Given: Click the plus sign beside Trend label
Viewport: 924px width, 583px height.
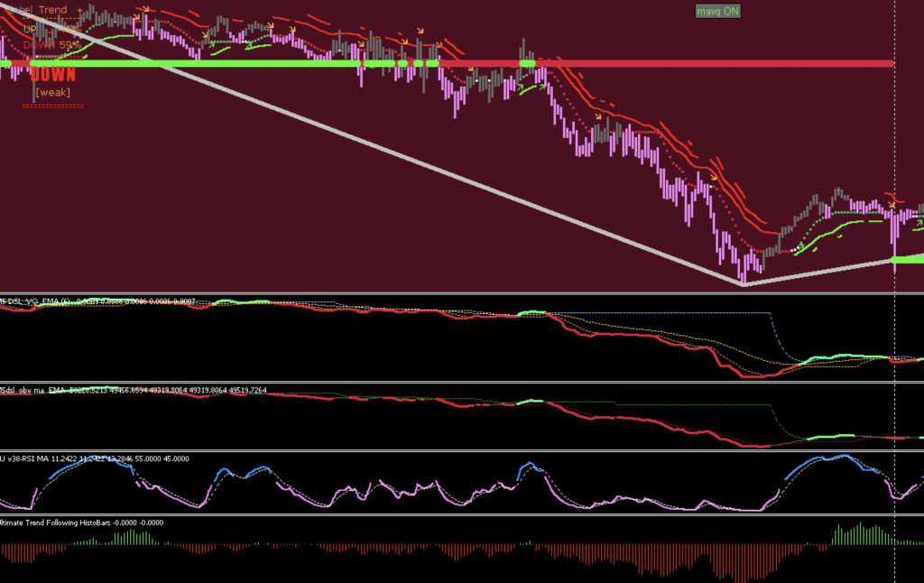Looking at the screenshot, I should 79,10.
